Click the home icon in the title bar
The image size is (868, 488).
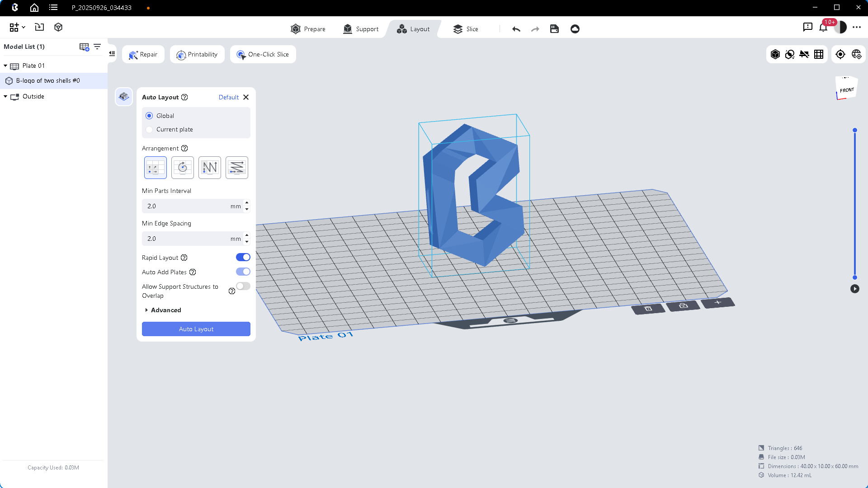34,8
